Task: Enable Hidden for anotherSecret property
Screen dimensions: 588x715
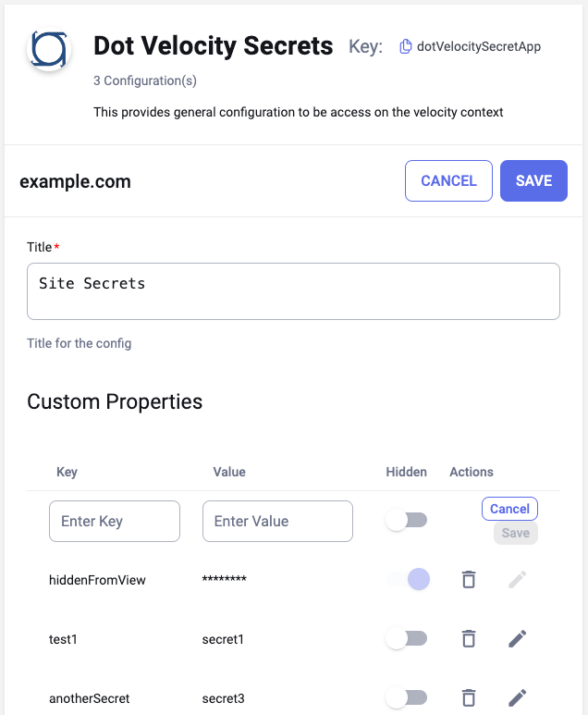Action: coord(407,697)
